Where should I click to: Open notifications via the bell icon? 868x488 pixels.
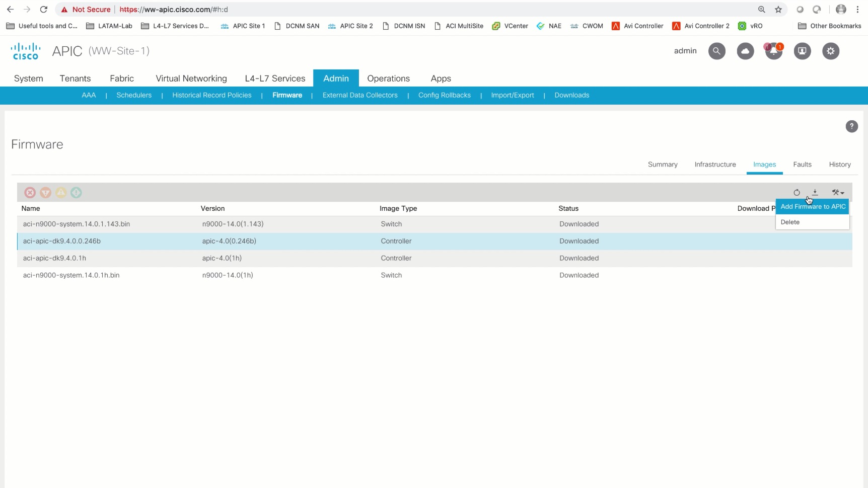click(x=774, y=51)
